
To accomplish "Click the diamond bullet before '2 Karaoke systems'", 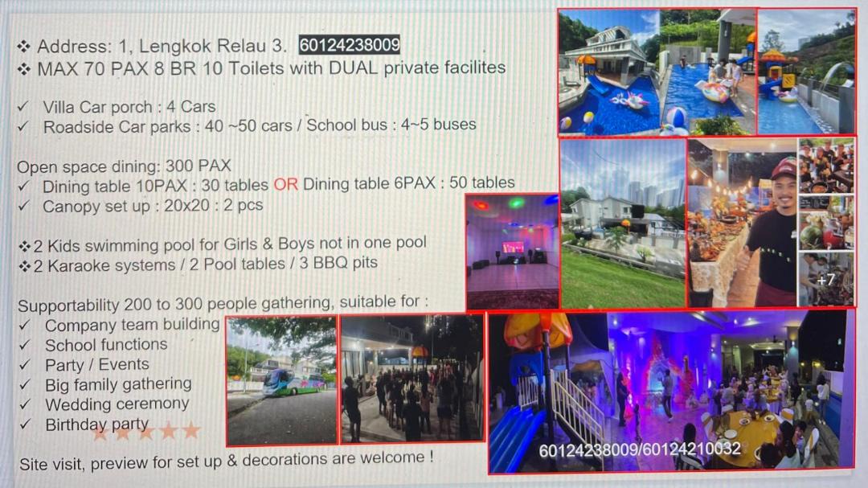I will click(24, 266).
